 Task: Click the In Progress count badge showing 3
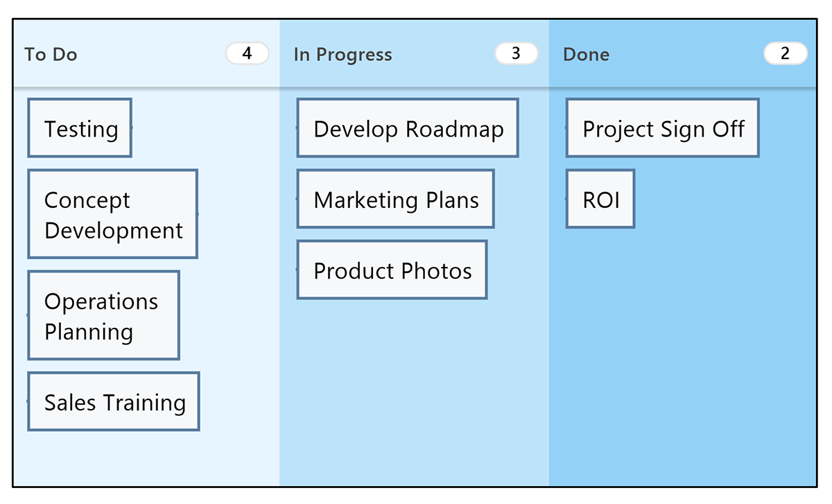pyautogui.click(x=516, y=53)
